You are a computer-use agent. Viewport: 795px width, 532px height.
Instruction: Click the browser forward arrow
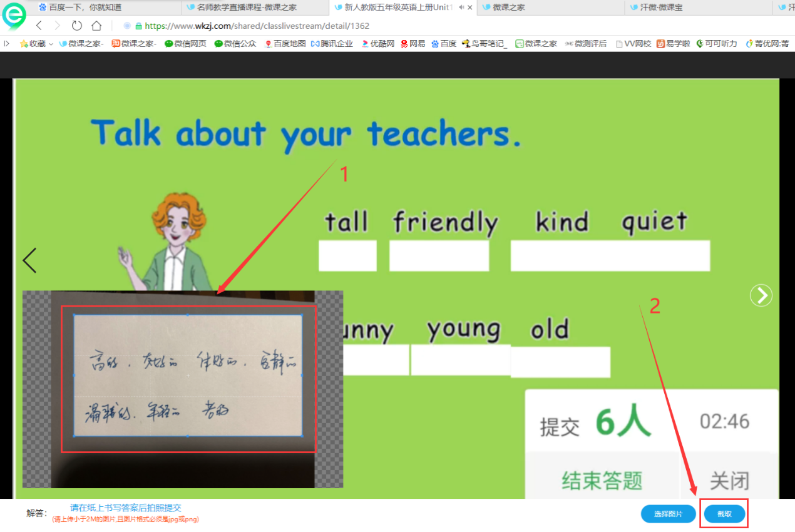[58, 26]
